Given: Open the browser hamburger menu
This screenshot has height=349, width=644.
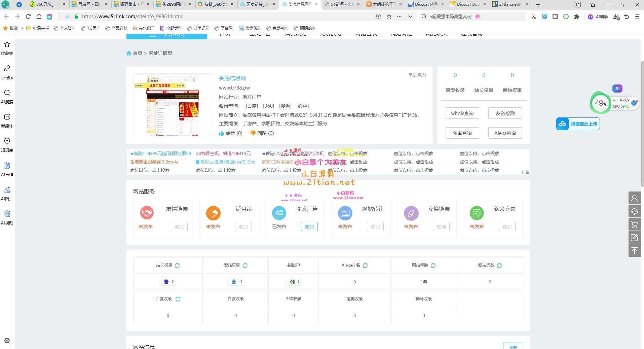Looking at the screenshot, I should point(637,16).
